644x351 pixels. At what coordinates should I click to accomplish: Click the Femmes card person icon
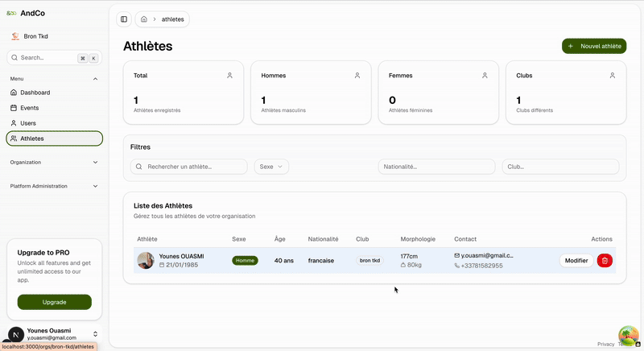485,76
